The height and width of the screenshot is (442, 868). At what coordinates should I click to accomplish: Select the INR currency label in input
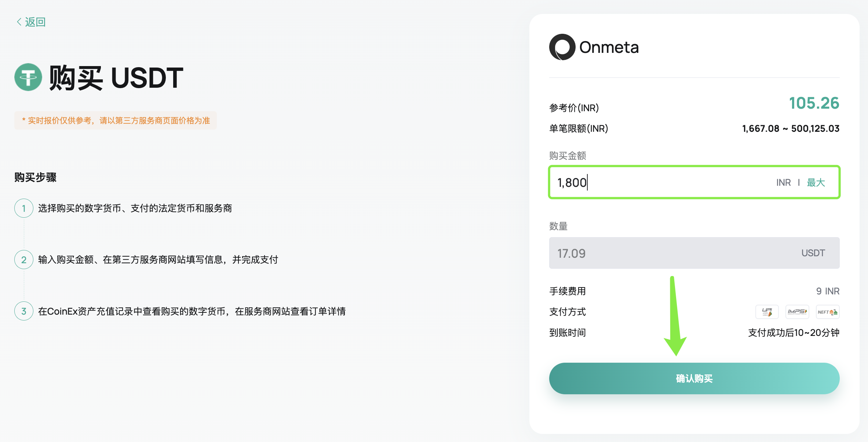(x=784, y=182)
